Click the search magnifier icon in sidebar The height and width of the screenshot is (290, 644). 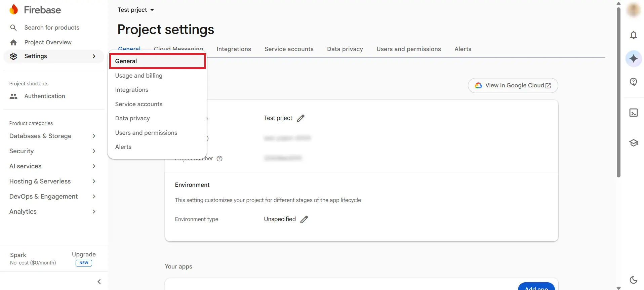tap(13, 28)
